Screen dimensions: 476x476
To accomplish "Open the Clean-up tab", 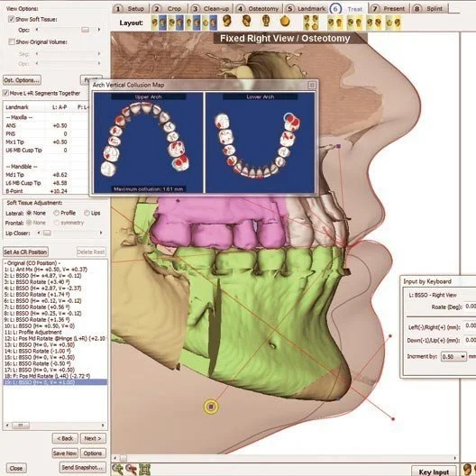I will click(x=211, y=8).
